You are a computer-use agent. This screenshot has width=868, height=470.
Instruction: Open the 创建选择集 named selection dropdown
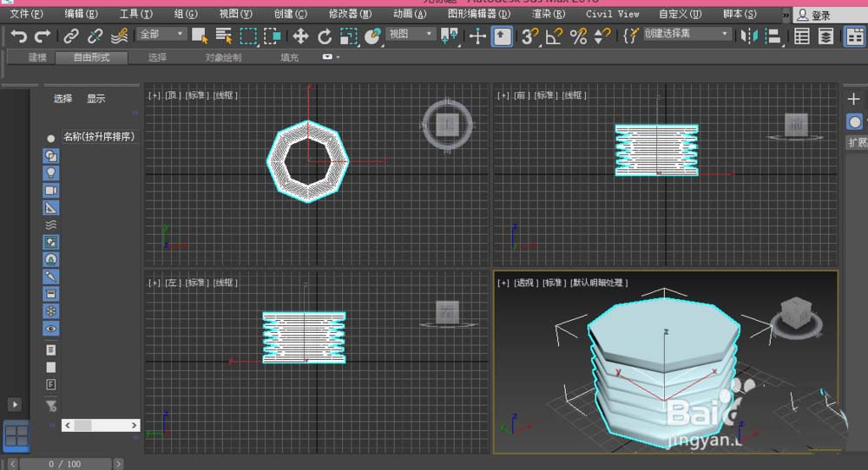(x=687, y=34)
